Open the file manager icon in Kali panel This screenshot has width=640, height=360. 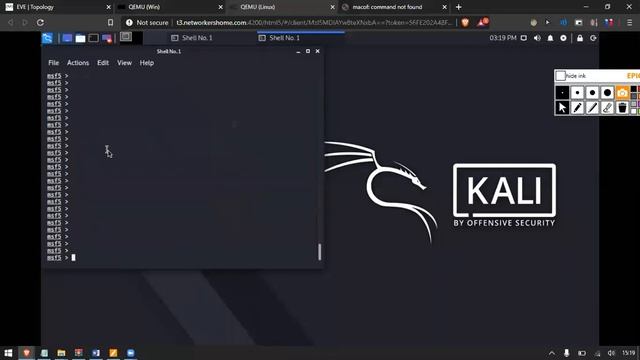pyautogui.click(x=80, y=38)
